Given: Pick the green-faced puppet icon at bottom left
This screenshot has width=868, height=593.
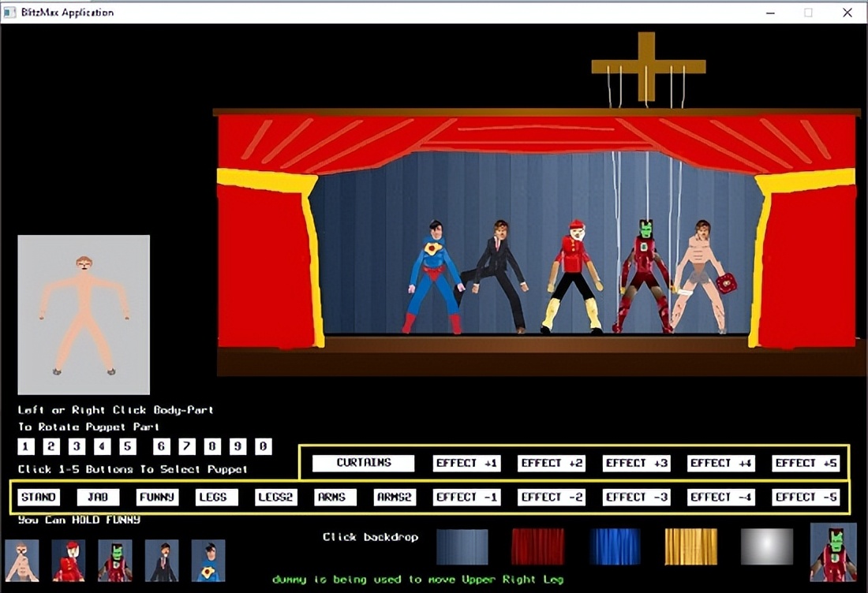Looking at the screenshot, I should point(114,560).
